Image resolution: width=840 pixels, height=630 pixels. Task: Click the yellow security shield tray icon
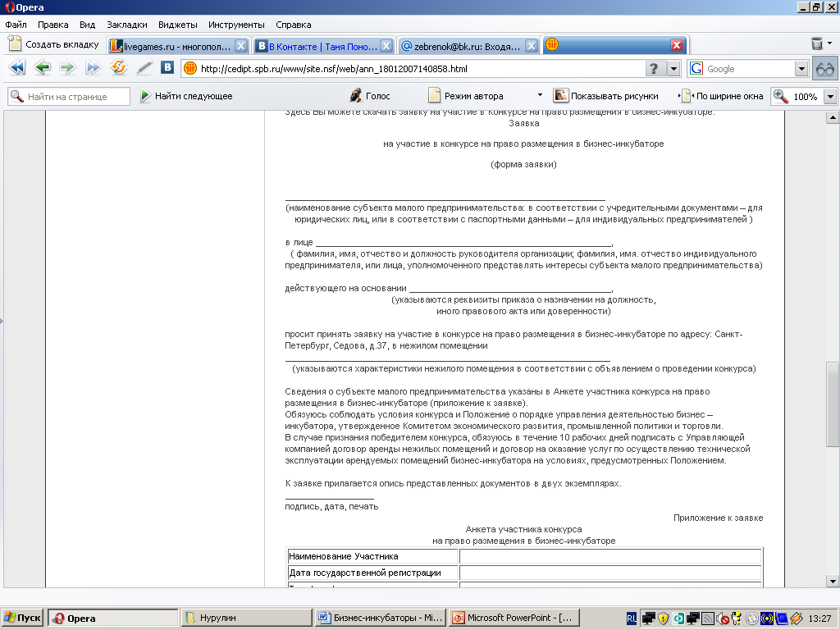[663, 619]
